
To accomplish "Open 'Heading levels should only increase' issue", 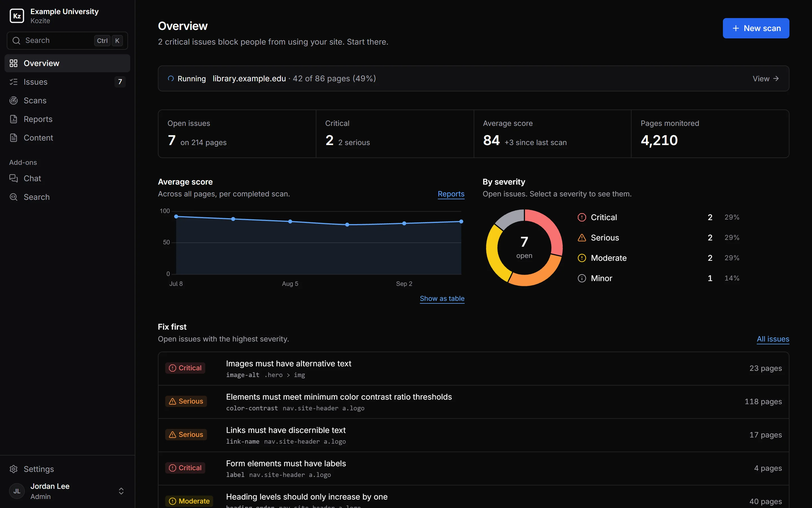I will tap(473, 497).
